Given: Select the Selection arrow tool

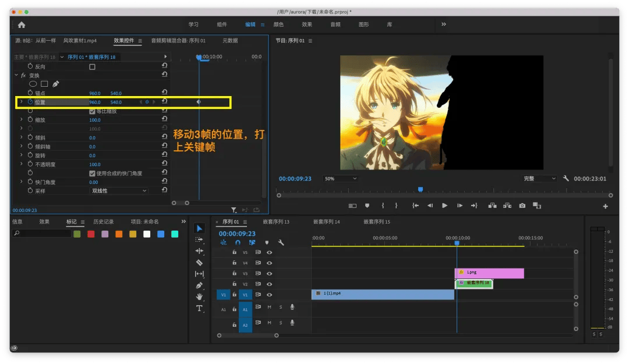Looking at the screenshot, I should click(x=199, y=228).
